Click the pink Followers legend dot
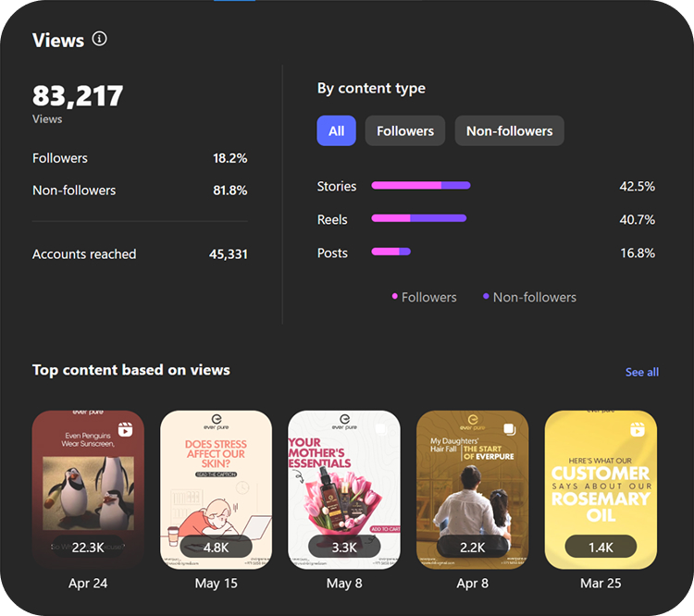 [395, 297]
